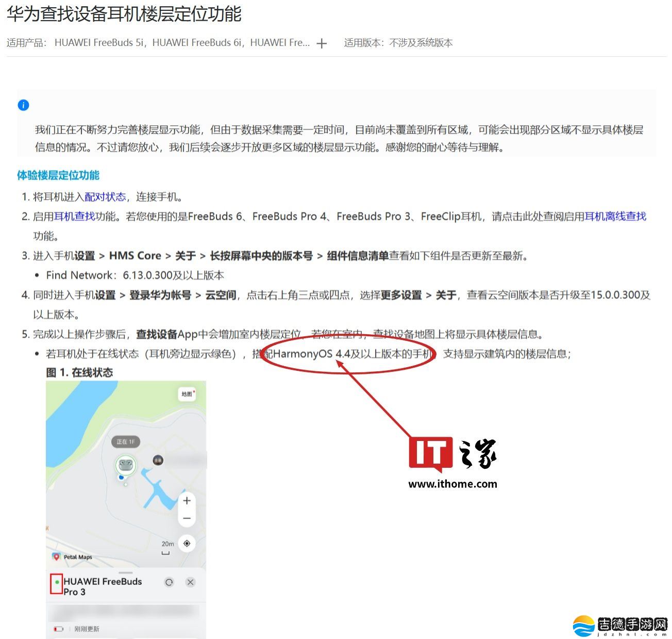Screen dimensions: 672x639
Task: Click the bold 云空间 text in step 4
Action: [221, 295]
